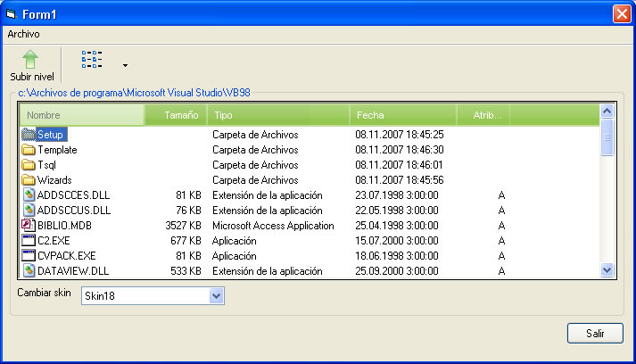
Task: Click the ADDSCCES.DLL file icon
Action: (x=28, y=195)
